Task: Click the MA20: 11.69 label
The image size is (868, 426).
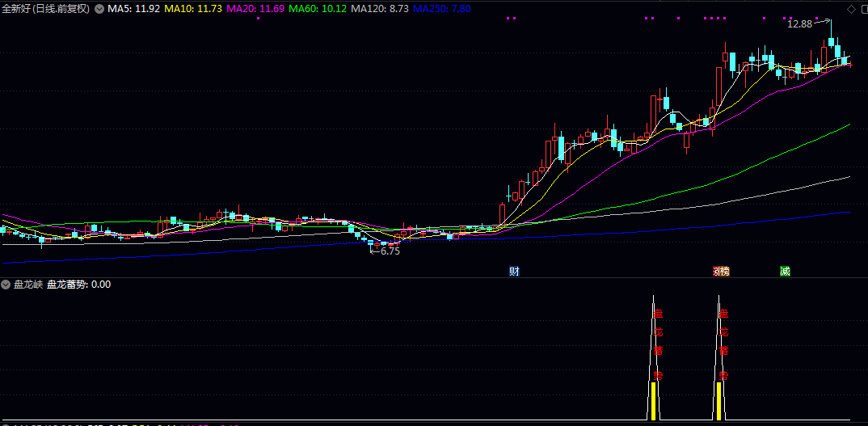Action: click(255, 9)
